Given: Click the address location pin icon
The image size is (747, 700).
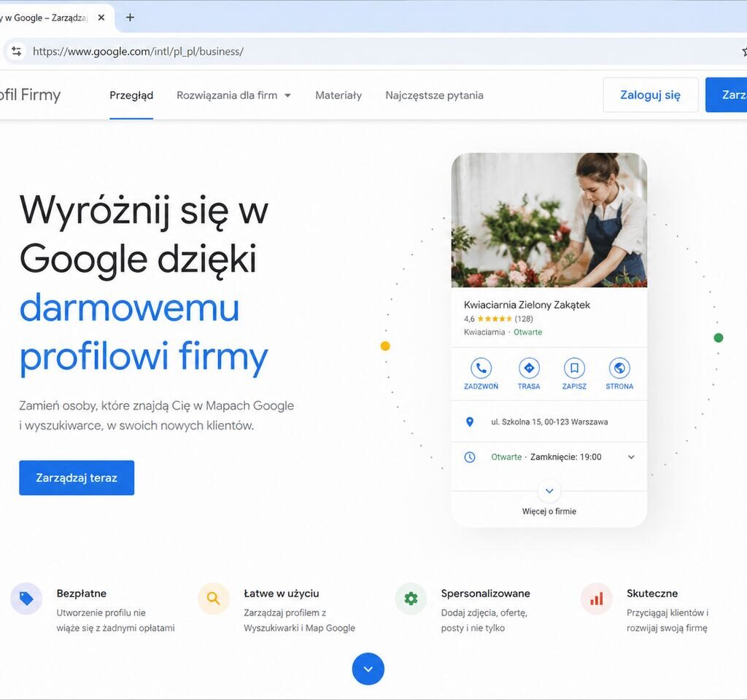Looking at the screenshot, I should 470,422.
